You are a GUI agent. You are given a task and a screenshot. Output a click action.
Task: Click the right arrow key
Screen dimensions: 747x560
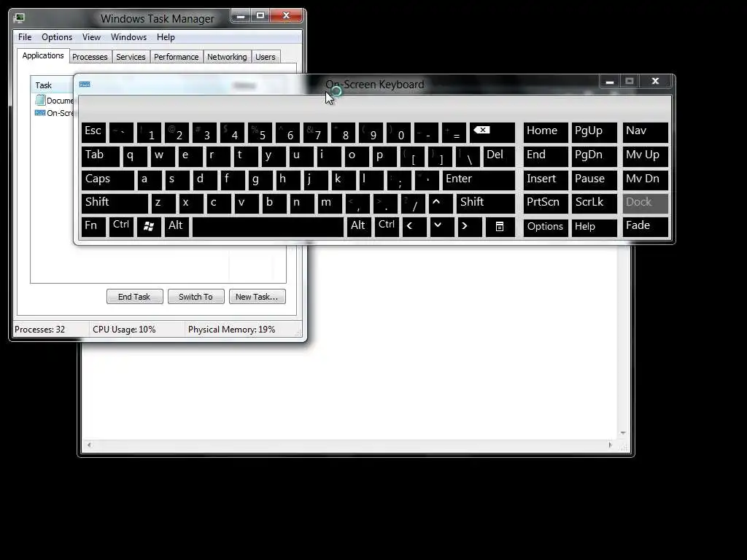click(469, 227)
